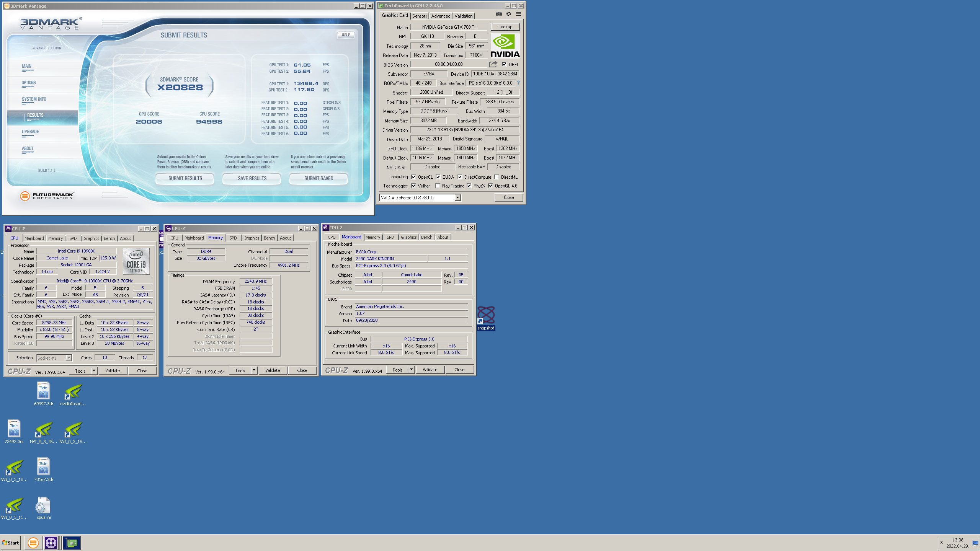Expand Tools dropdown arrow in CPU-Z CPU window
980x551 pixels.
coord(94,371)
